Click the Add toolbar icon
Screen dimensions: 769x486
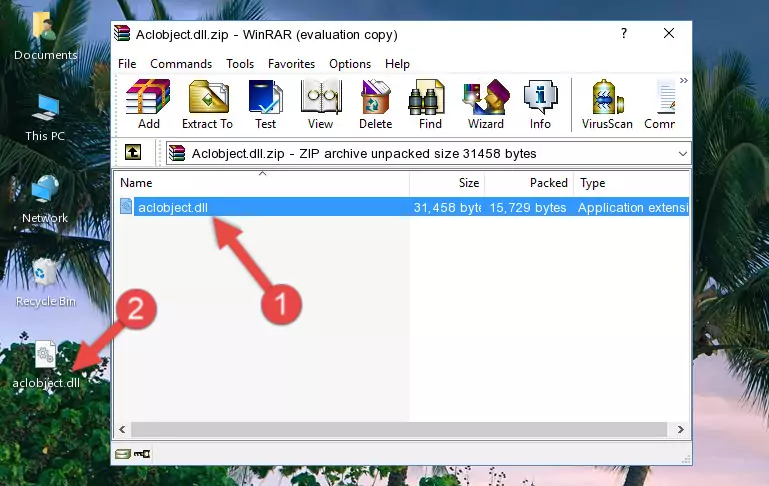tap(148, 104)
